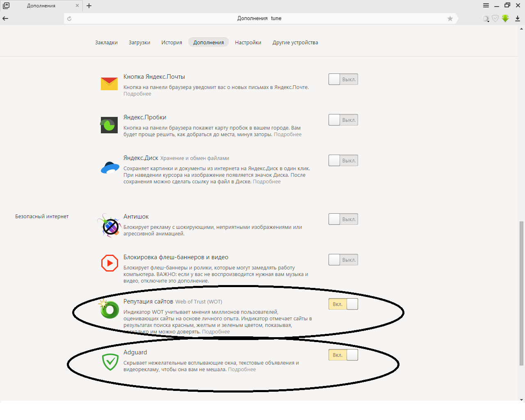Image resolution: width=525 pixels, height=420 pixels.
Task: Click the Яндекс.Диск saucer icon
Action: click(110, 168)
